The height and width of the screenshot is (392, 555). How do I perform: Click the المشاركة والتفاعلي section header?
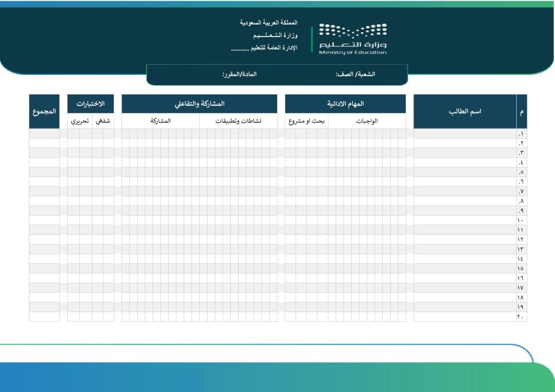point(199,104)
